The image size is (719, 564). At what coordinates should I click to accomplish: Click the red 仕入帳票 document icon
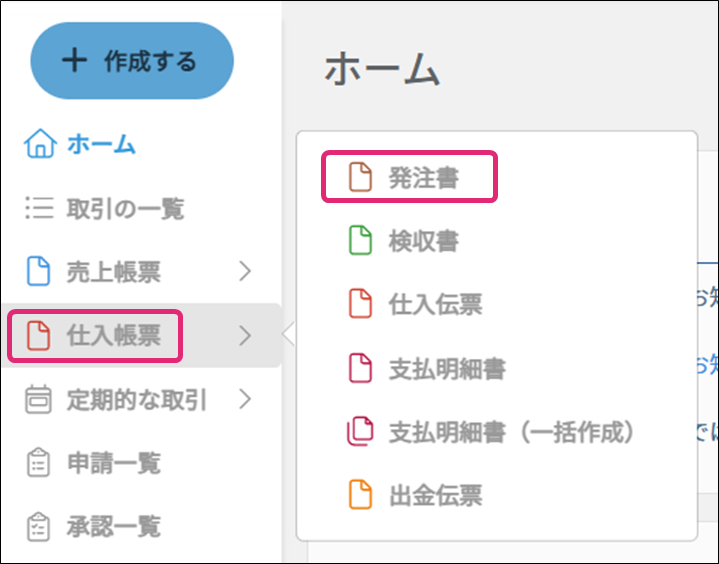(38, 335)
